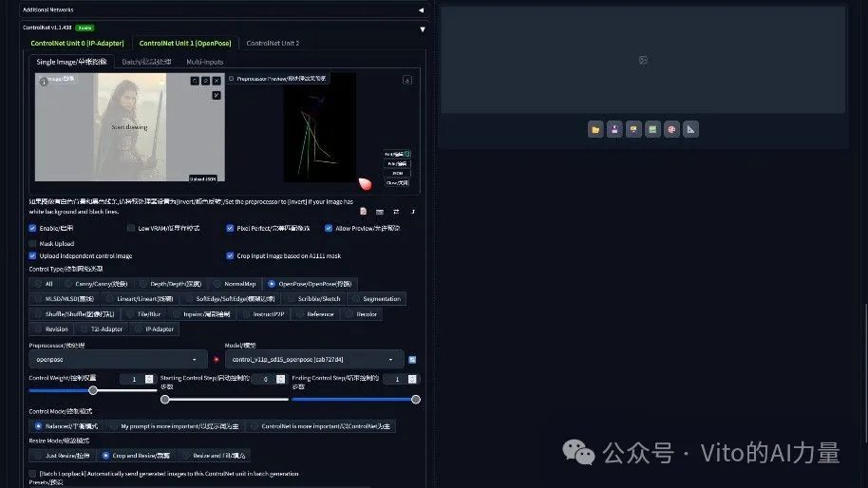Toggle the Allow Preview checkbox
The image size is (868, 488).
(x=329, y=228)
